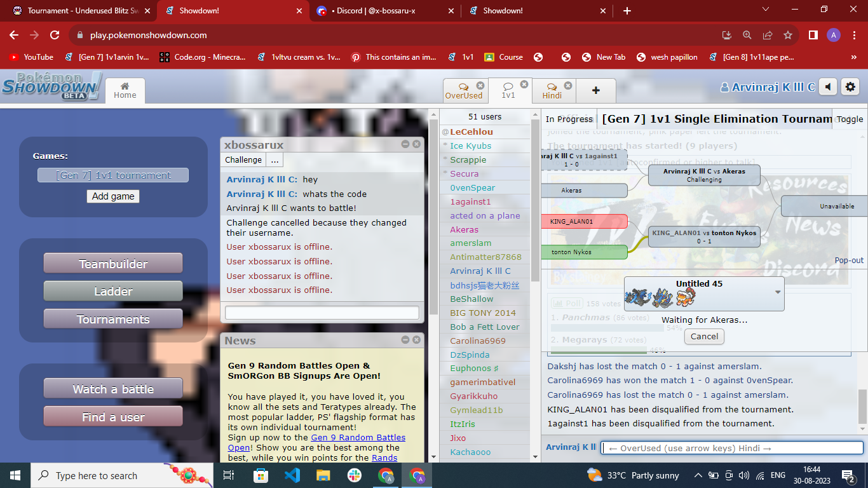Pop out the tournament bracket
Screen dimensions: 868x488
tap(849, 261)
